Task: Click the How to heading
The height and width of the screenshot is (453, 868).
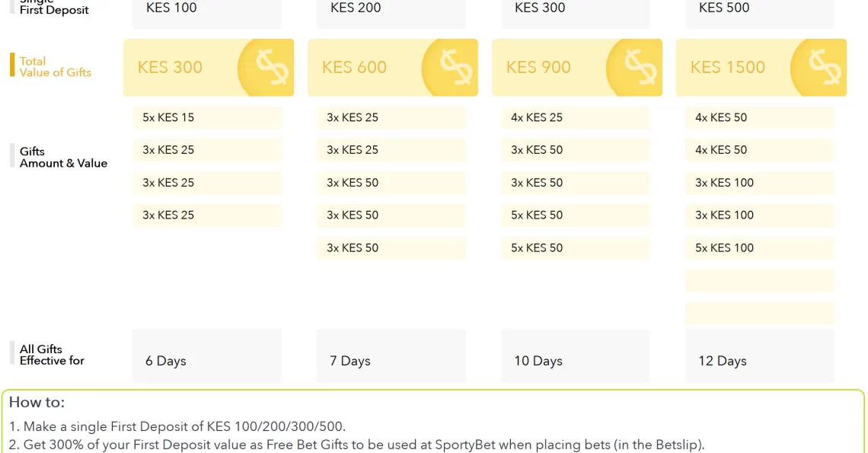Action: pyautogui.click(x=37, y=402)
